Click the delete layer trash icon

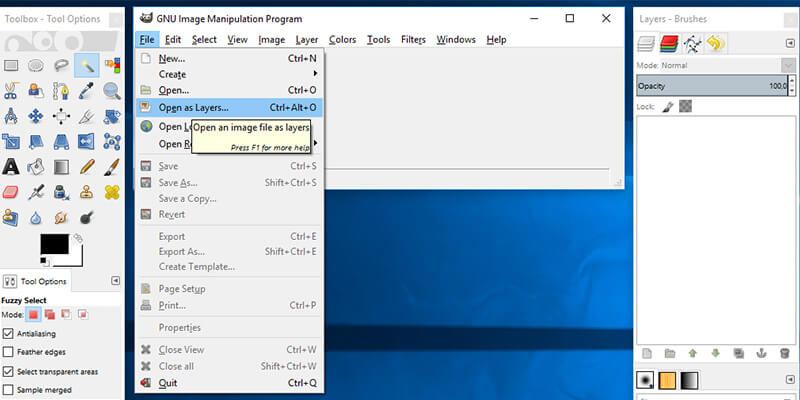(x=785, y=353)
